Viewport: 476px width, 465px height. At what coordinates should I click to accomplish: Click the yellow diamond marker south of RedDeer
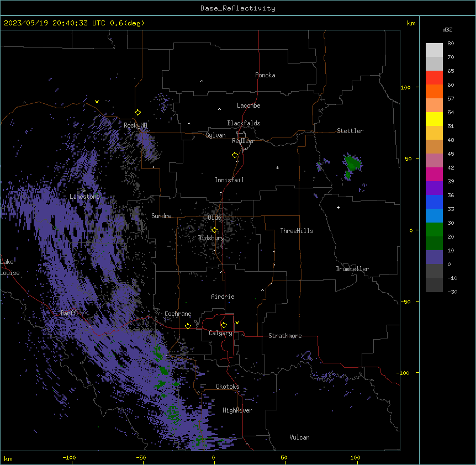pyautogui.click(x=235, y=155)
